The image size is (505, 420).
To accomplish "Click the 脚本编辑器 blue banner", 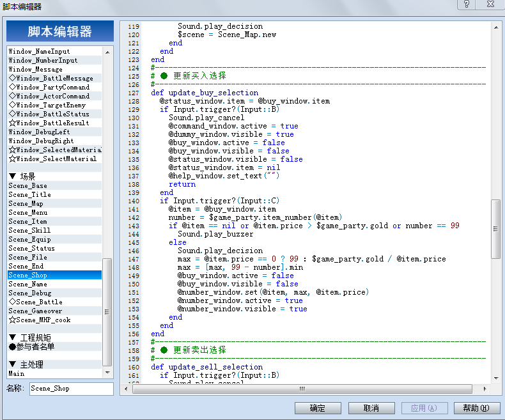I will pos(60,31).
